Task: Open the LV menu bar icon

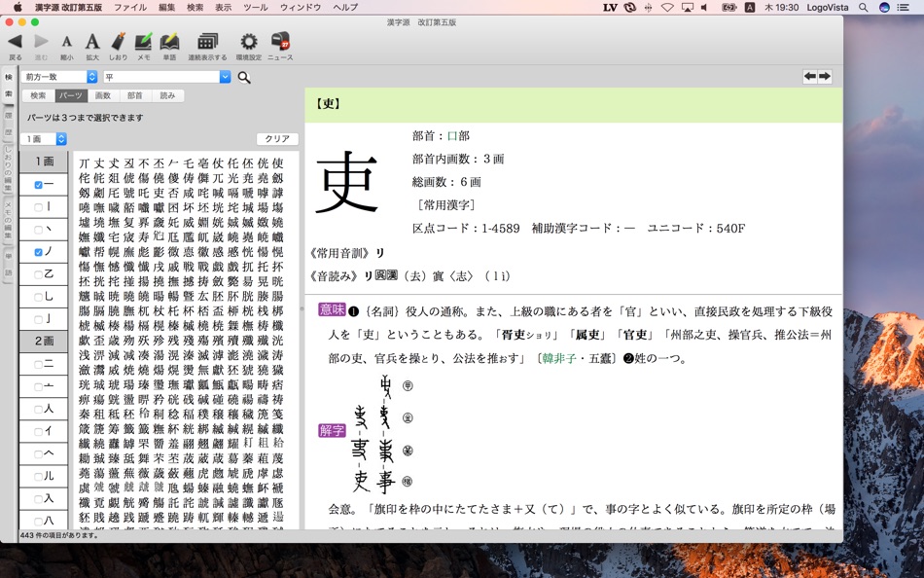Action: [611, 7]
